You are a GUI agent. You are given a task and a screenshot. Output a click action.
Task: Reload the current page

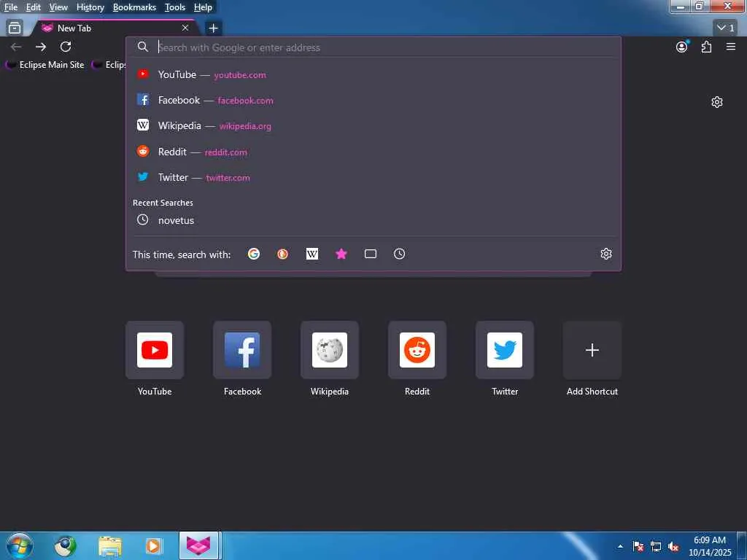click(66, 47)
